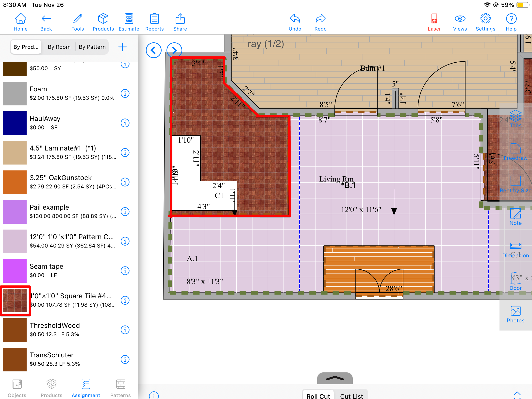
Task: Open the Patterns bottom tab
Action: [x=120, y=388]
